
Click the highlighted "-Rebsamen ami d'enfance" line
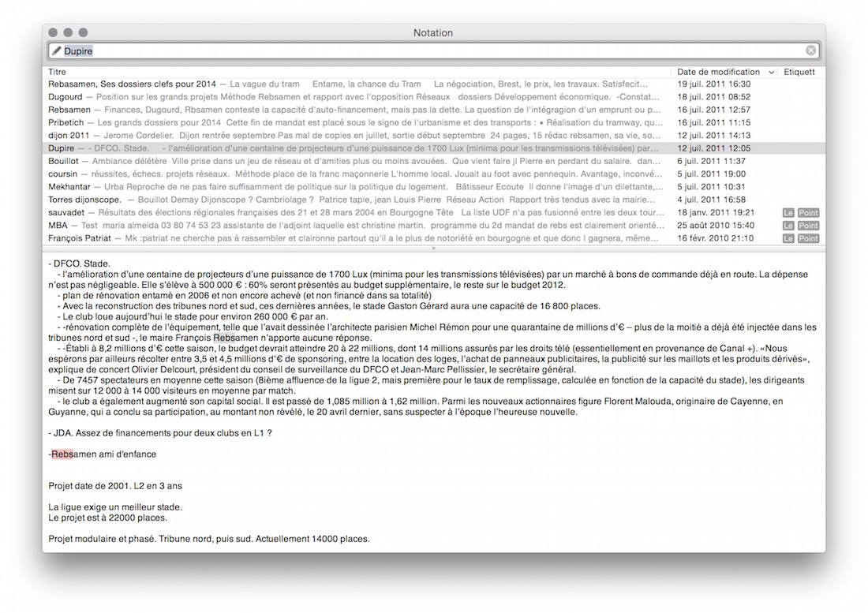[x=103, y=454]
